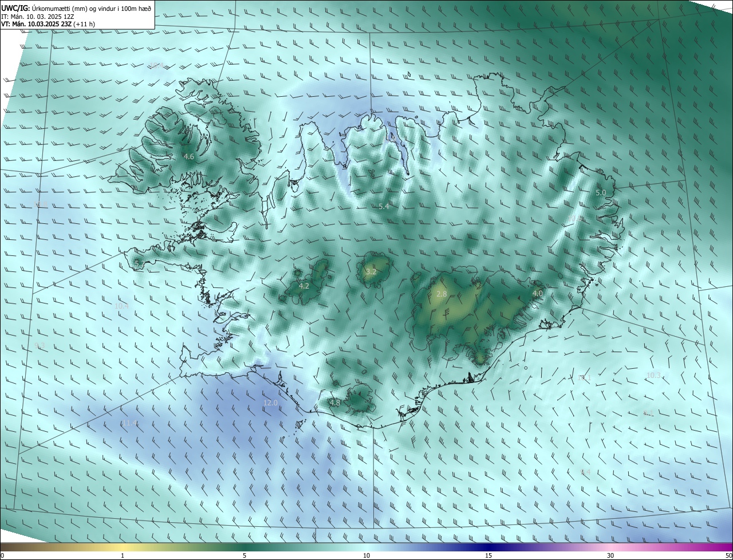Click the 1 tick on the colour scale

(123, 555)
